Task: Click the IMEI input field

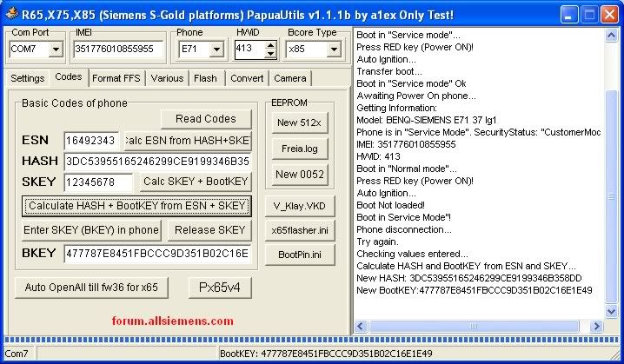Action: click(118, 49)
